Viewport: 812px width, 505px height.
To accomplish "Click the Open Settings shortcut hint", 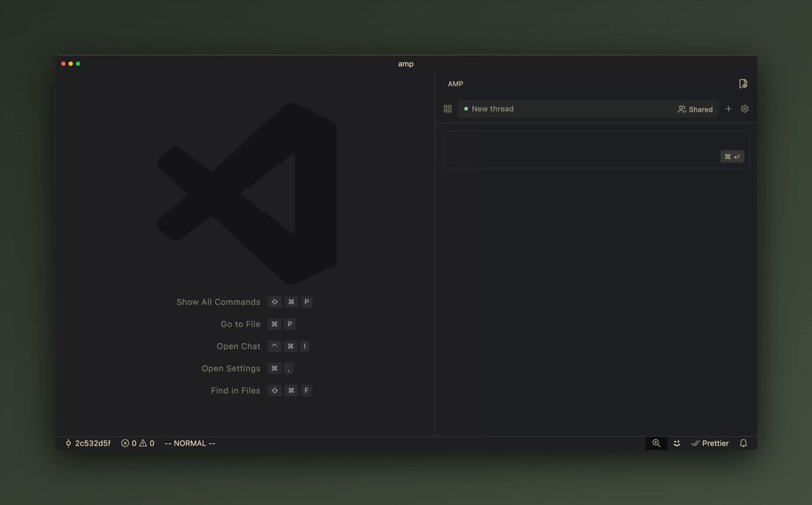I will coord(248,368).
